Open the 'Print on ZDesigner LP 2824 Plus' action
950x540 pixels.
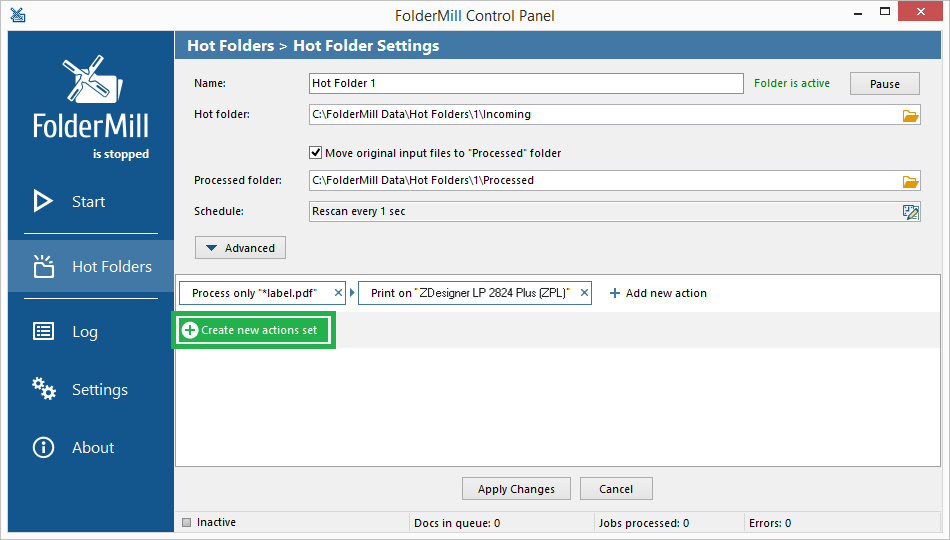[x=470, y=293]
